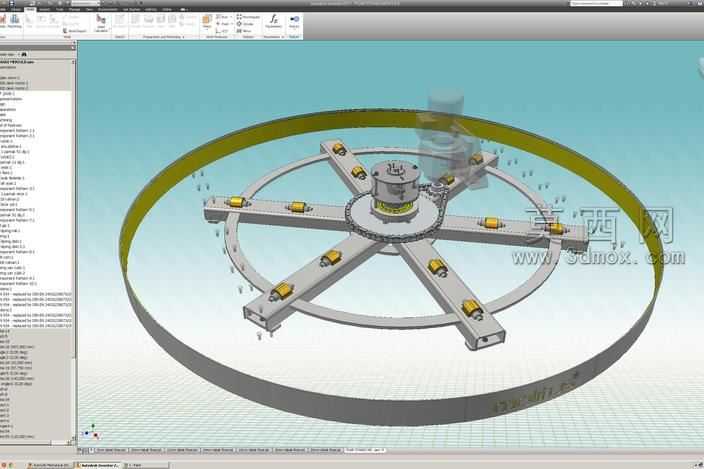The height and width of the screenshot is (469, 704).
Task: Switch to the Manage ribbon tab
Action: pyautogui.click(x=75, y=9)
